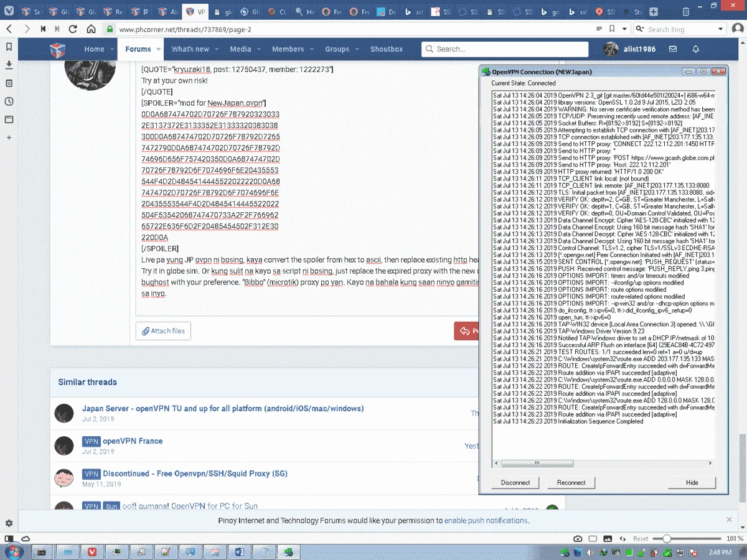Viewport: 747px width, 560px height.
Task: Open Word from the taskbar
Action: 240,551
